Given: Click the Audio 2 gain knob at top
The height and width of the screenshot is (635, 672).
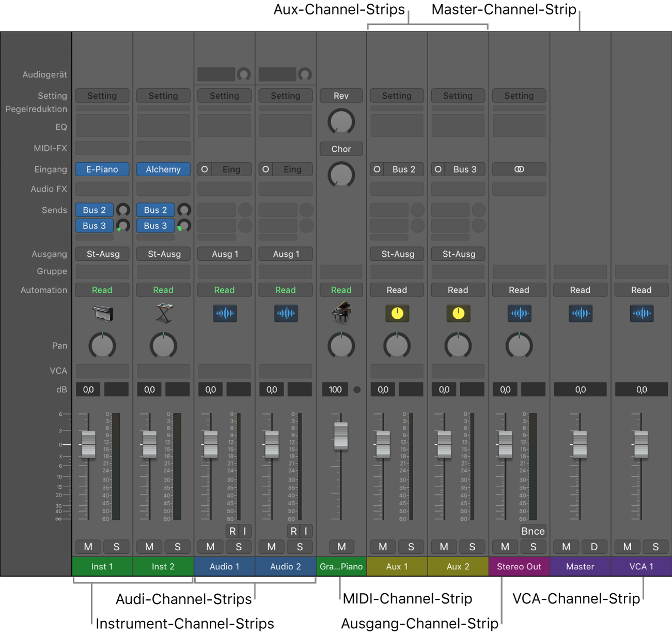Looking at the screenshot, I should coord(305,74).
